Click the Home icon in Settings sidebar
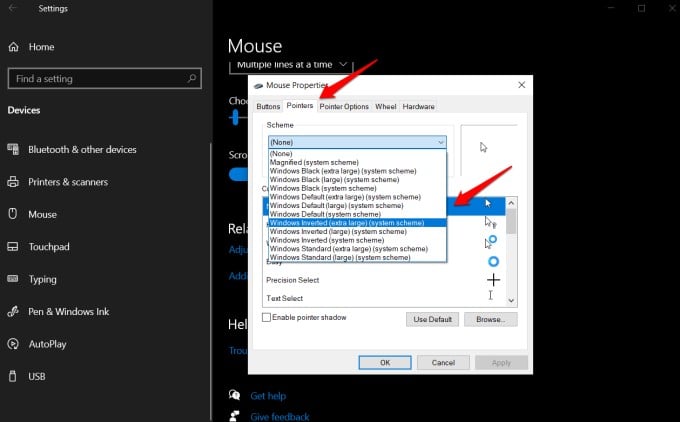Screen dimensions: 680x422 point(13,47)
